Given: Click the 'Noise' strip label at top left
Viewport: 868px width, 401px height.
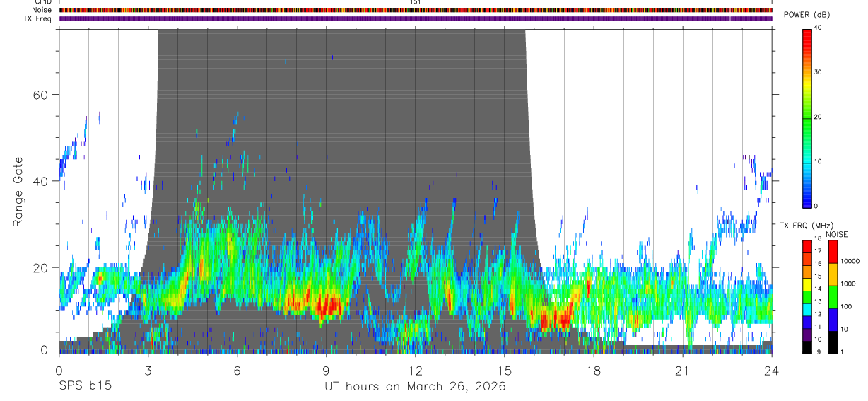Looking at the screenshot, I should point(42,10).
